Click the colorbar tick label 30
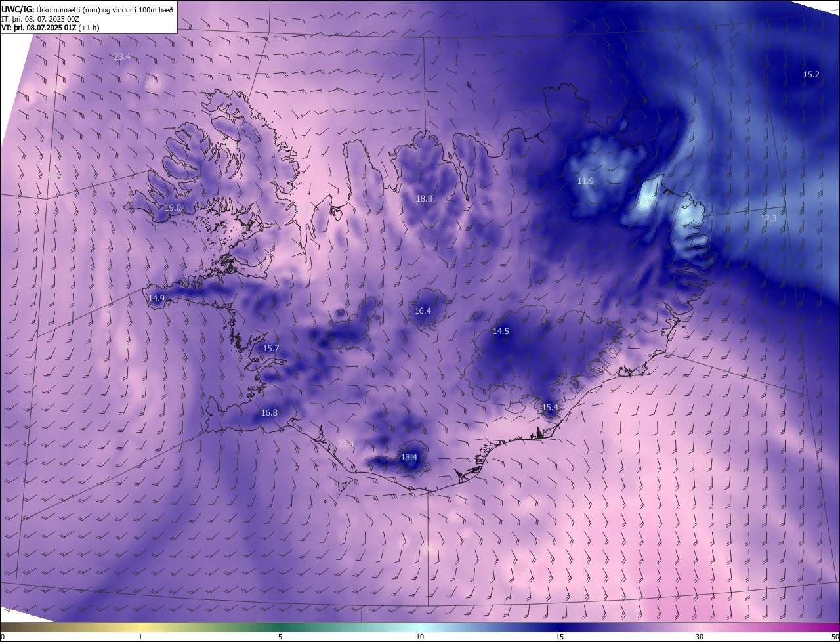 (700, 637)
